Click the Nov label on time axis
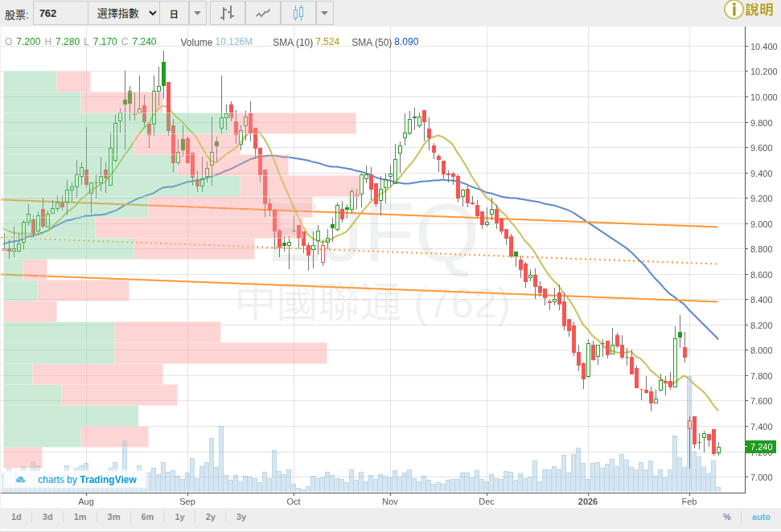781x532 pixels. click(x=390, y=501)
